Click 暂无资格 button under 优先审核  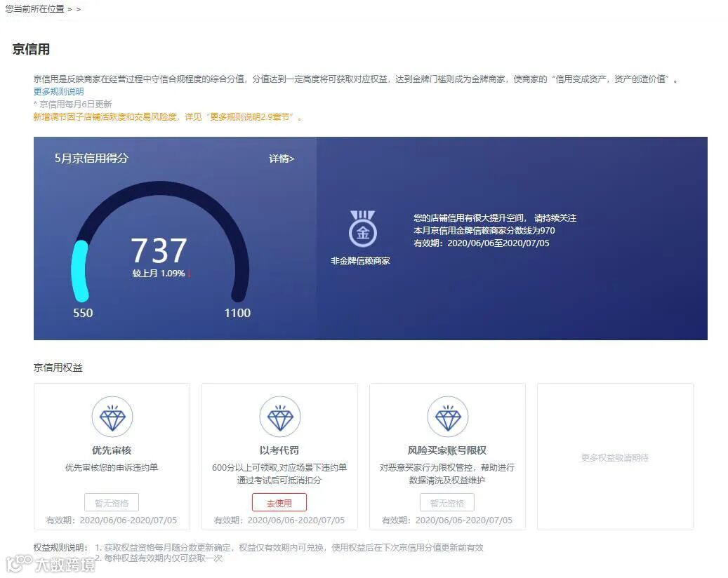pyautogui.click(x=112, y=502)
